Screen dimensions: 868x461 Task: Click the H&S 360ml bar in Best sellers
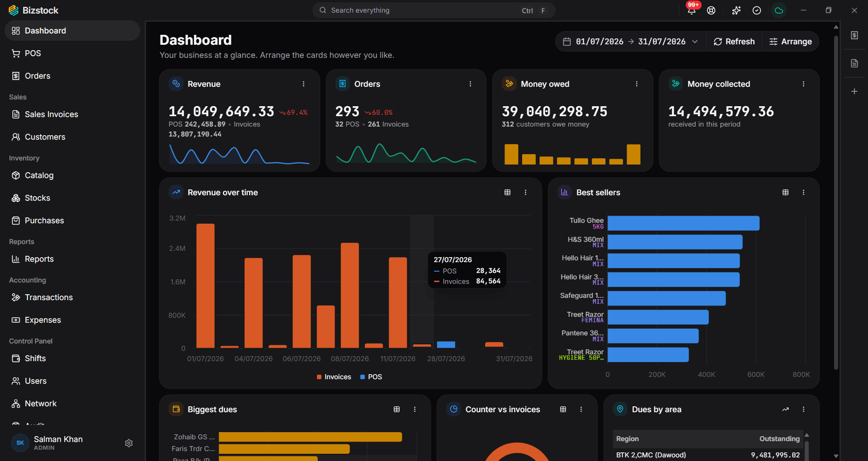675,242
